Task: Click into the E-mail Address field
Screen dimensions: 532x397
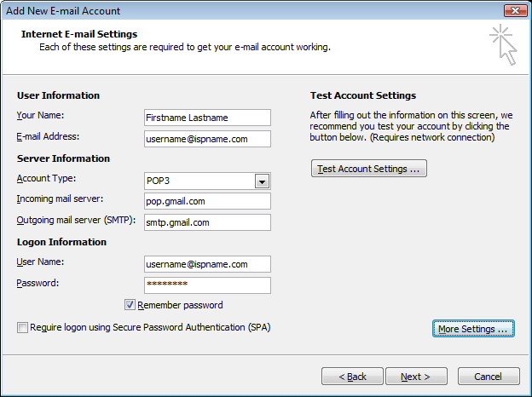Action: pos(207,139)
